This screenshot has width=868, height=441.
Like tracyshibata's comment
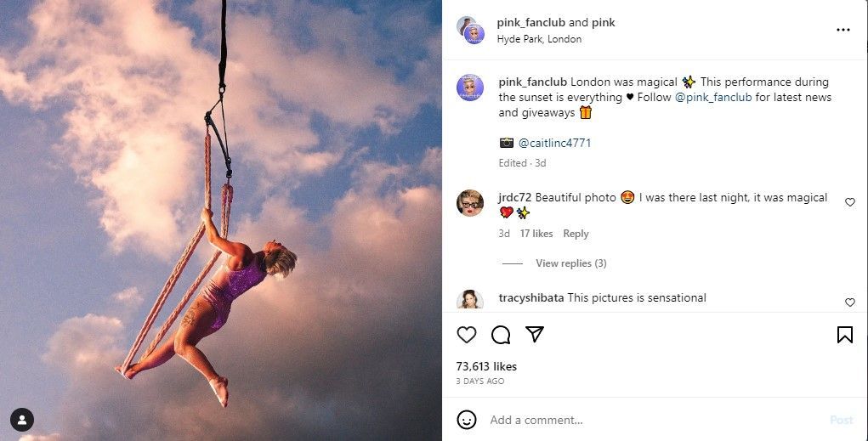pos(849,302)
